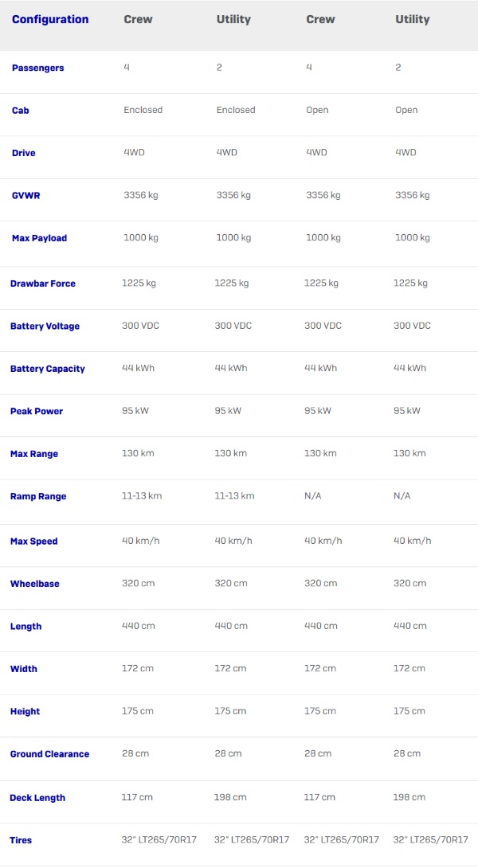Click the Passengers row label
This screenshot has height=868, width=478.
37,68
